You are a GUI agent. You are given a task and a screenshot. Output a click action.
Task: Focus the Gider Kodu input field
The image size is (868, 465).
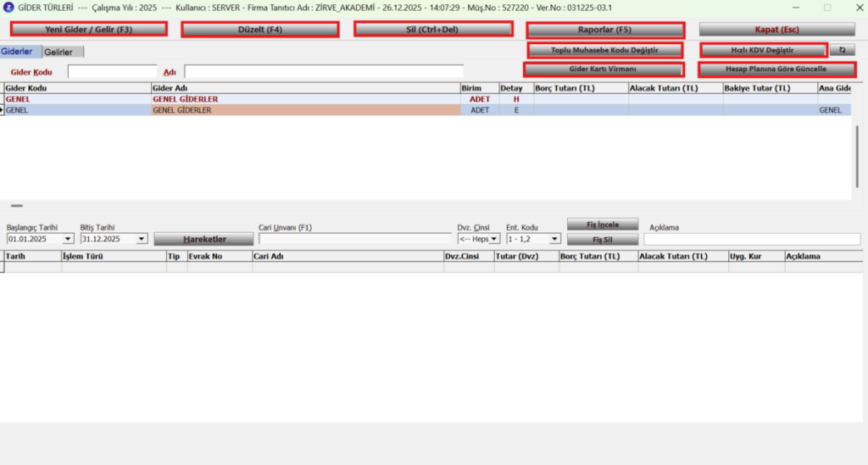113,72
